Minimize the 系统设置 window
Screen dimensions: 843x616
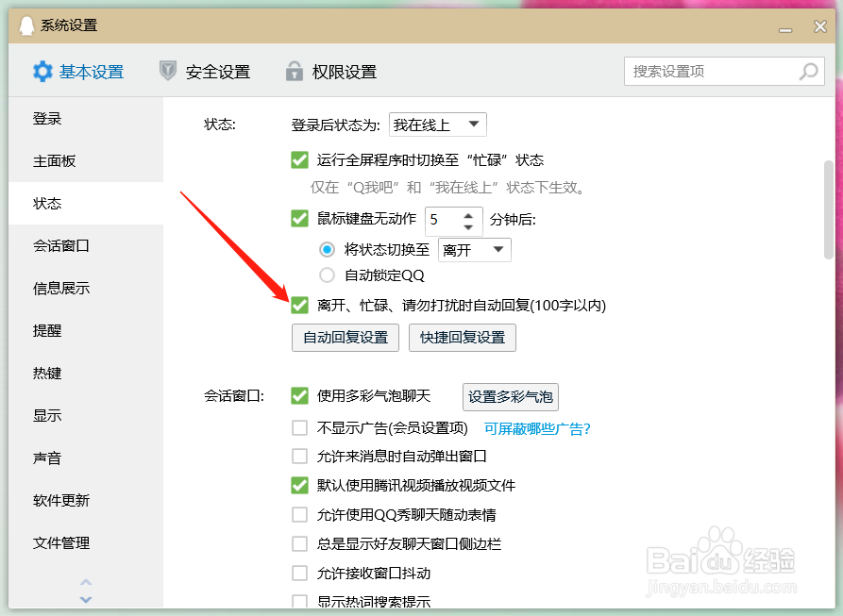[x=785, y=30]
